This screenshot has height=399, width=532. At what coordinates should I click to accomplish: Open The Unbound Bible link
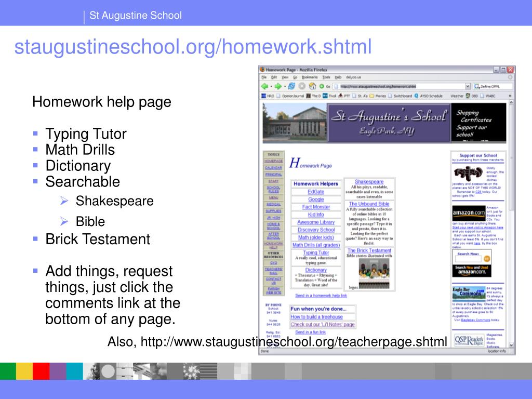pos(369,204)
